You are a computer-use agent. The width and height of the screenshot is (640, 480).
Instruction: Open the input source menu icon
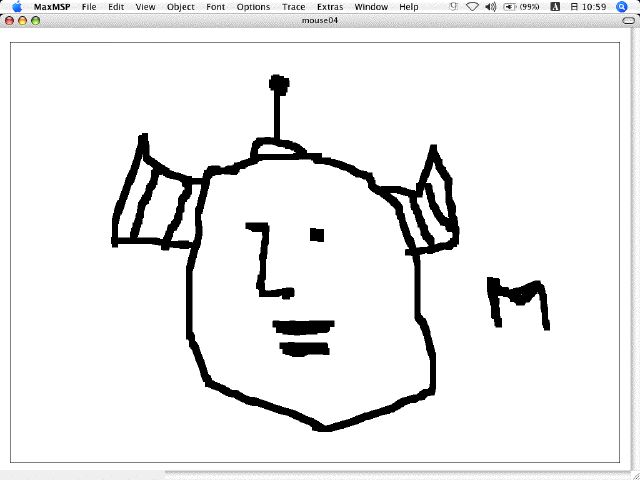(555, 7)
